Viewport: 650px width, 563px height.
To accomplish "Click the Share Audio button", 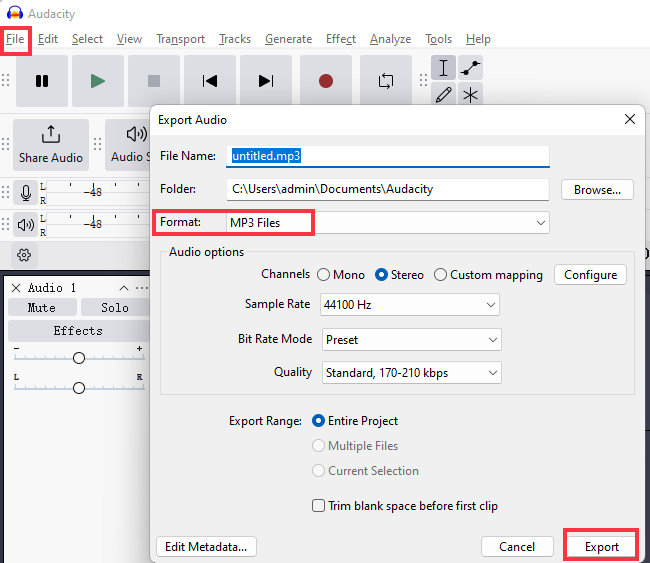I will [51, 145].
